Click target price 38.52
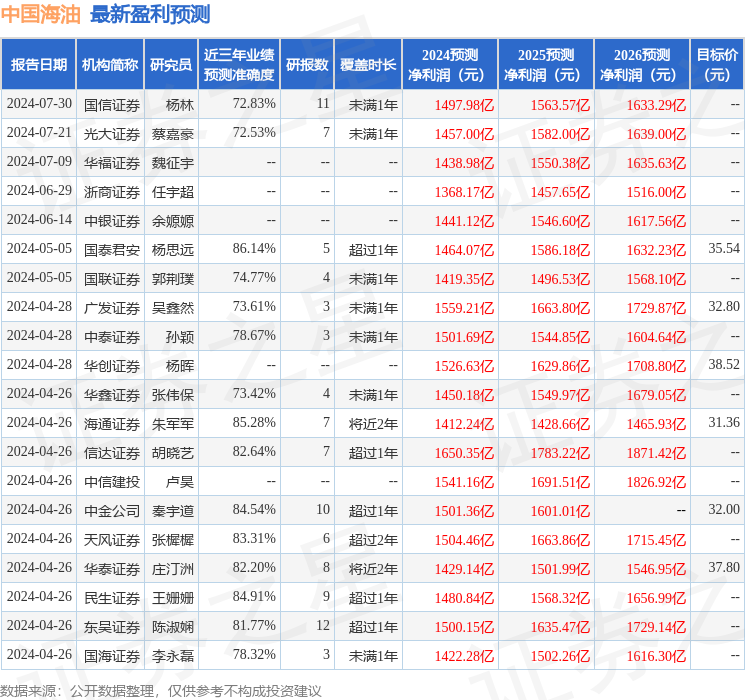Image resolution: width=745 pixels, height=700 pixels. pyautogui.click(x=724, y=364)
